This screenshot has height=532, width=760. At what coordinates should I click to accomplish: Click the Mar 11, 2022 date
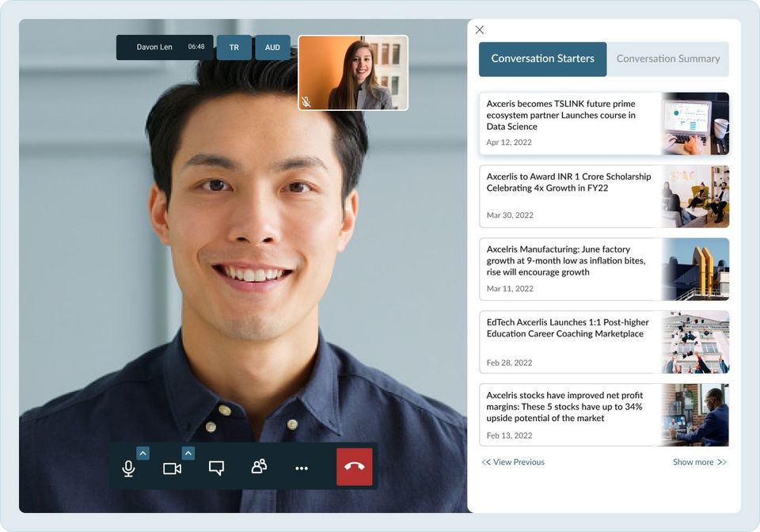tap(510, 289)
